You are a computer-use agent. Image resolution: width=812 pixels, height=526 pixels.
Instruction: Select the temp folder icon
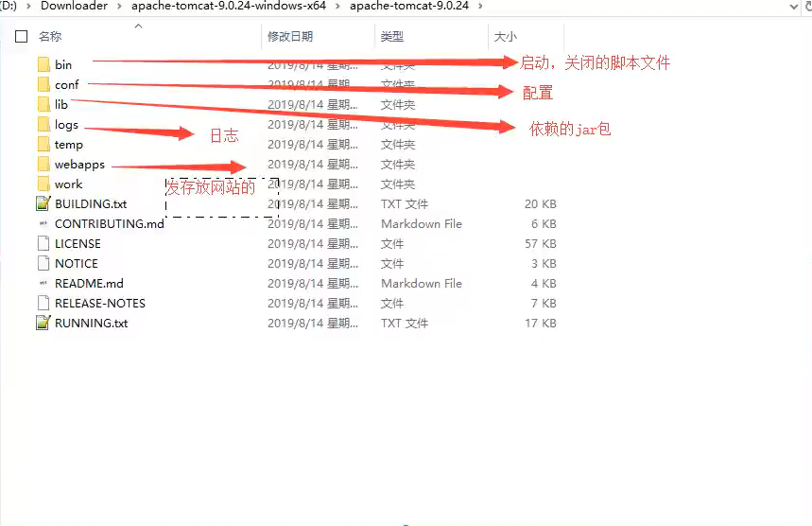(43, 144)
